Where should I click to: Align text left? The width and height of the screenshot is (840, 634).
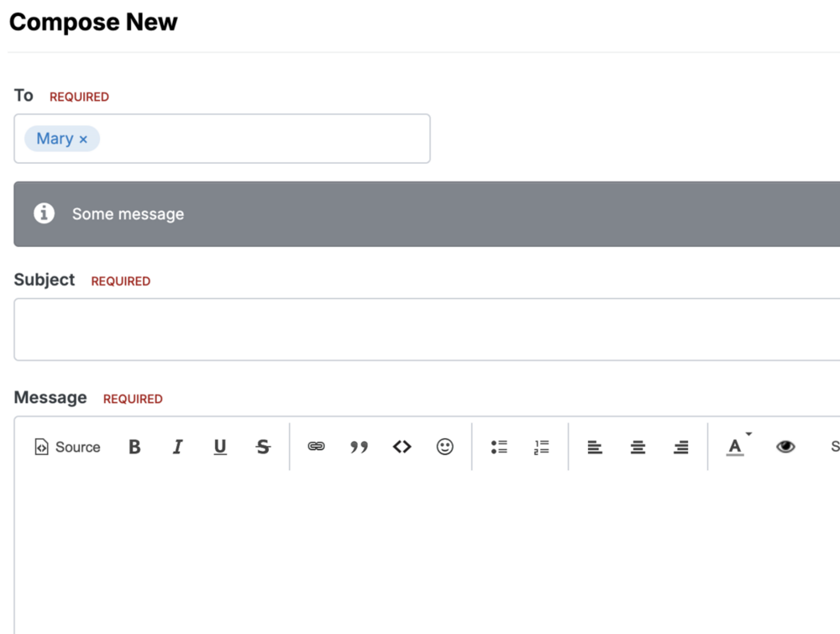pyautogui.click(x=595, y=447)
